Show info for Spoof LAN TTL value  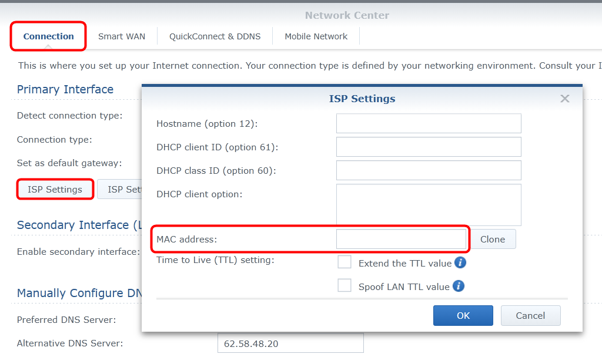click(x=459, y=286)
